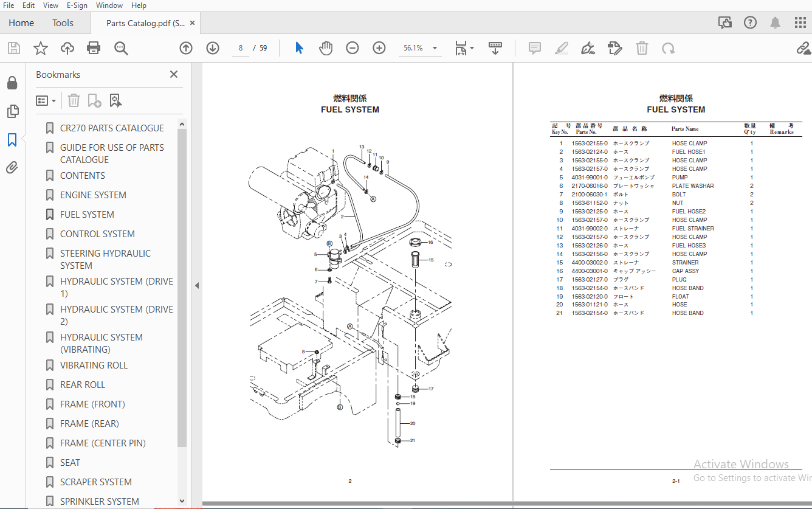
Task: Jump to the ENGINE SYSTEM bookmark
Action: point(93,195)
